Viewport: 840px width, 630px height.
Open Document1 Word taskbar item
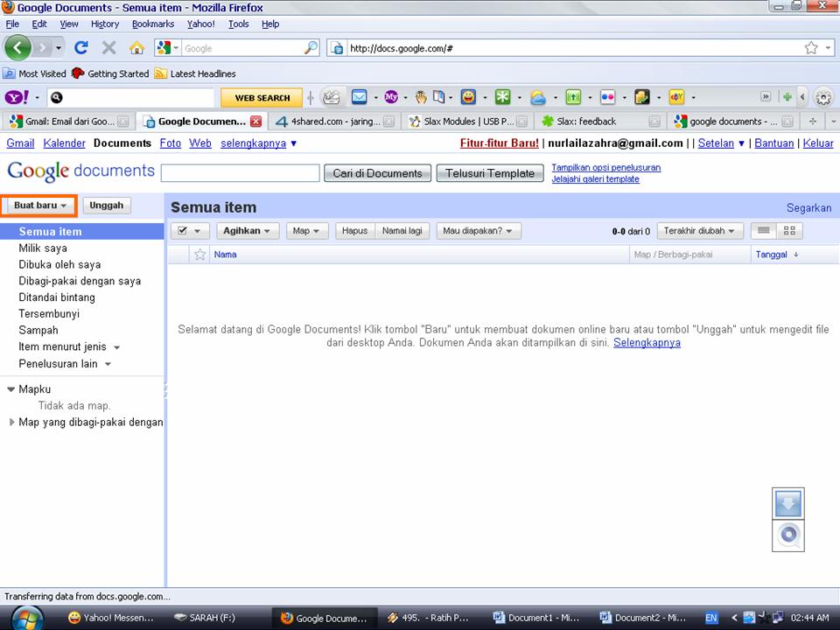(x=536, y=618)
